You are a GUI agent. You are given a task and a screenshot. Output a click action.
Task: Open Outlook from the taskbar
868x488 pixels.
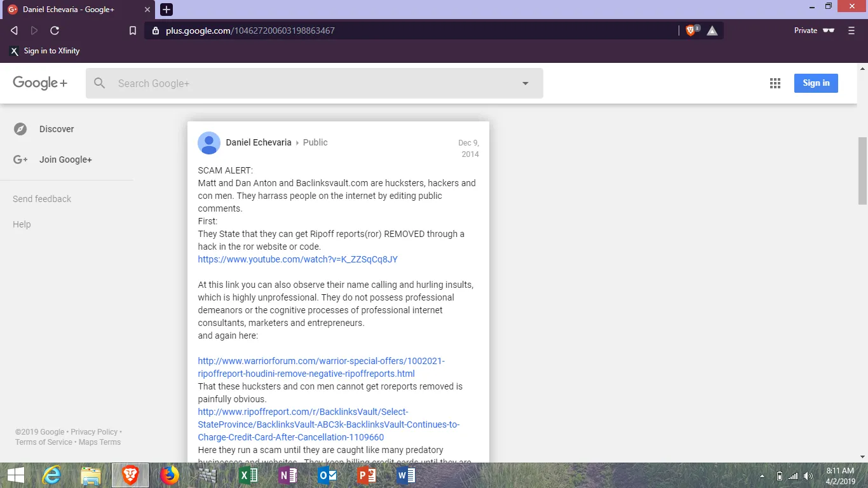[x=327, y=475]
